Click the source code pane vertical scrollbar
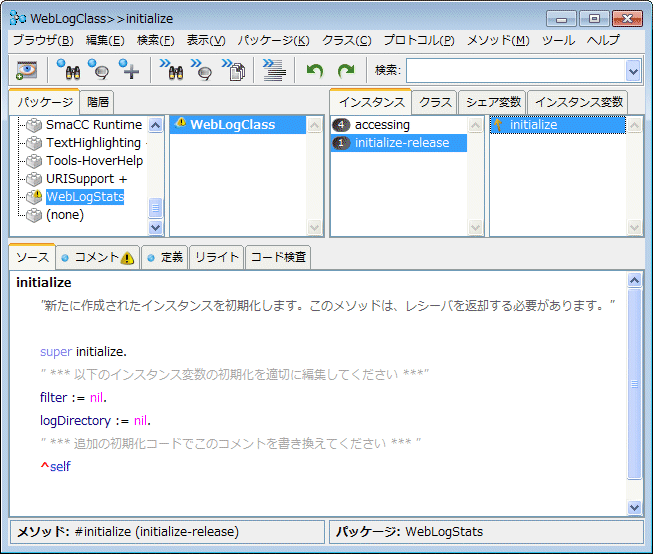The image size is (653, 554). tap(634, 384)
